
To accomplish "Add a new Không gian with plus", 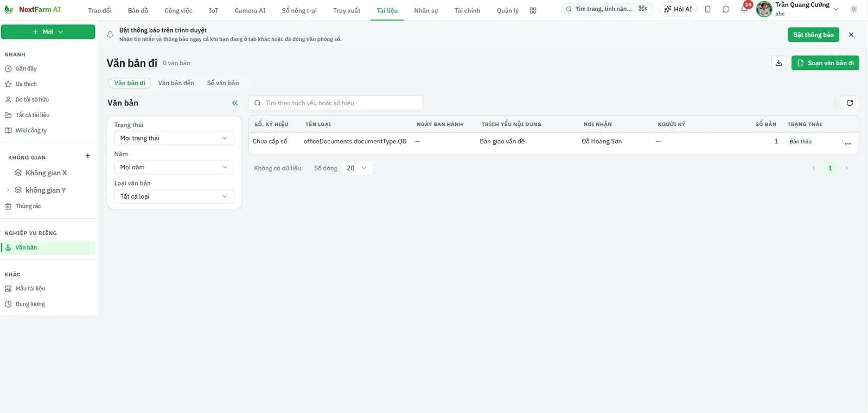I will pos(88,156).
